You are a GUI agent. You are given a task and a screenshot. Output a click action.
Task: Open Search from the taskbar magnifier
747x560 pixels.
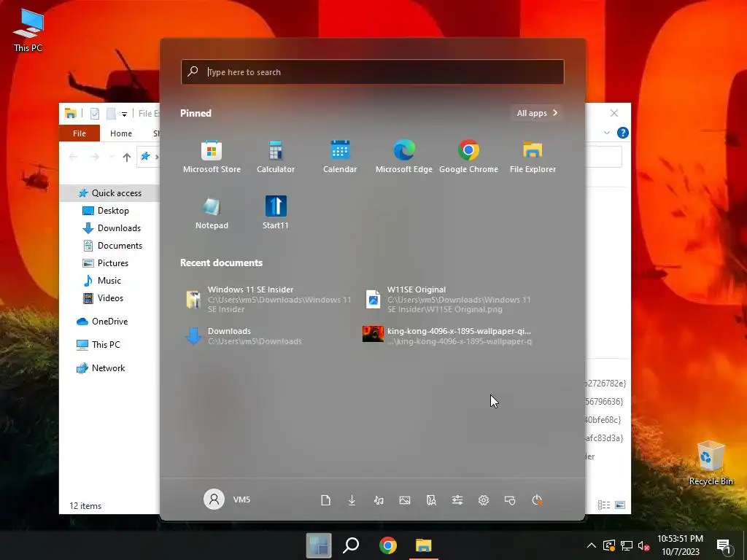[x=351, y=545]
